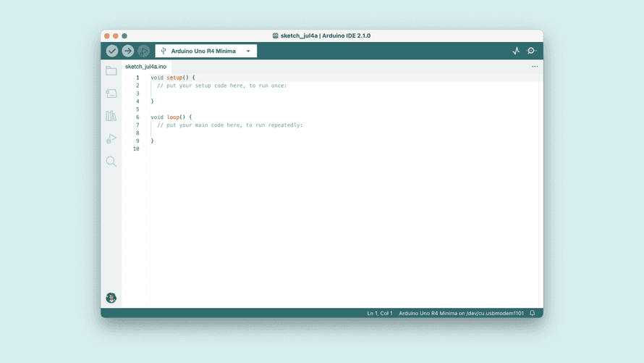Open the Sketchbook folder panel
644x363 pixels.
111,71
